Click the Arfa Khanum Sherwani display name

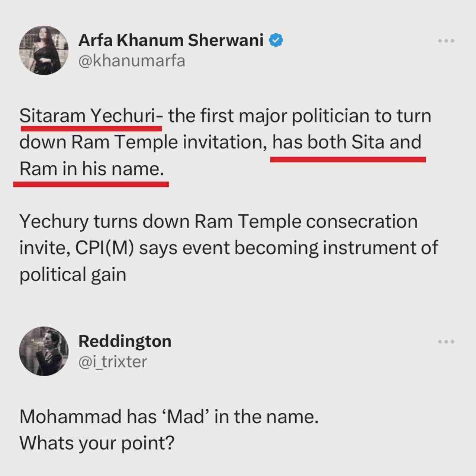[170, 40]
